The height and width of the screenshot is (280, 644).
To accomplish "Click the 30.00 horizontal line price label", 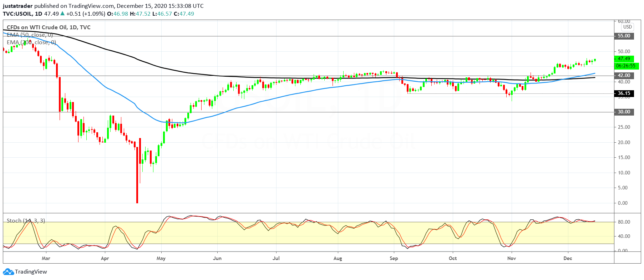I will pyautogui.click(x=624, y=112).
